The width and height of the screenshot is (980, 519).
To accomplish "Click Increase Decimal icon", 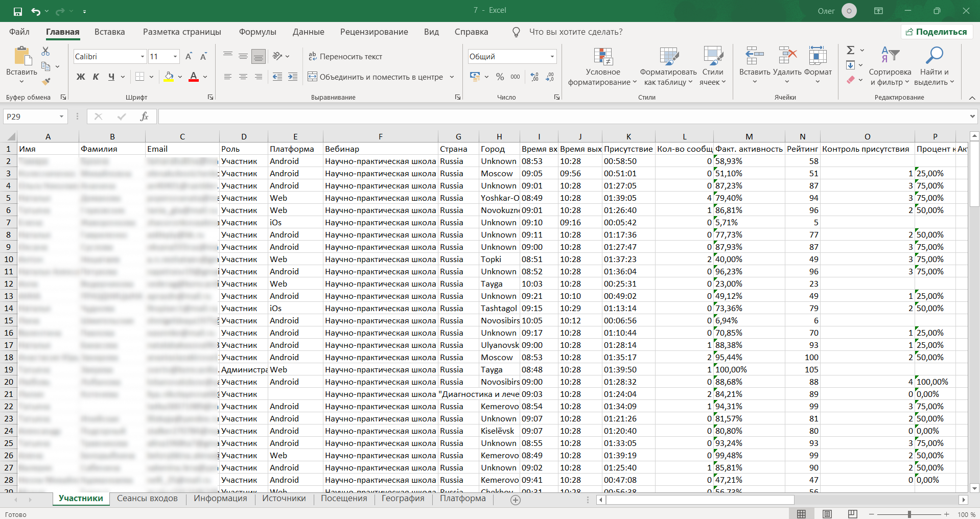I will [x=534, y=77].
